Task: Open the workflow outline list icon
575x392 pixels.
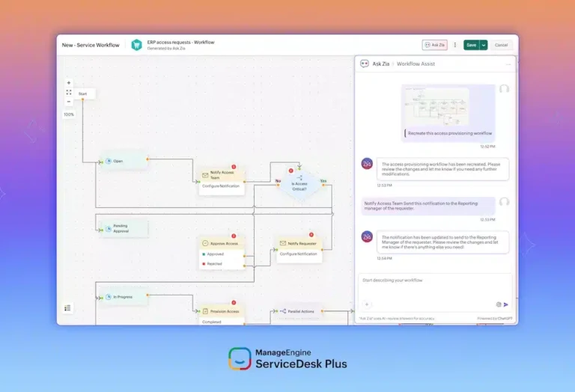Action: pyautogui.click(x=67, y=307)
